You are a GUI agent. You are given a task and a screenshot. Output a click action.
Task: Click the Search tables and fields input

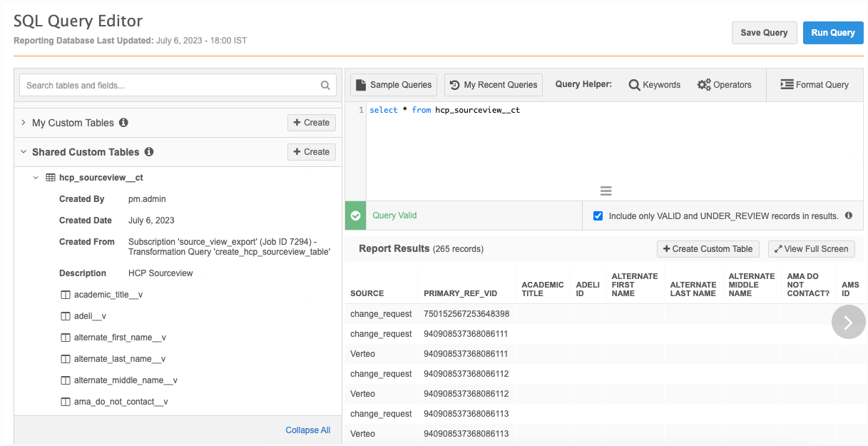pyautogui.click(x=168, y=86)
